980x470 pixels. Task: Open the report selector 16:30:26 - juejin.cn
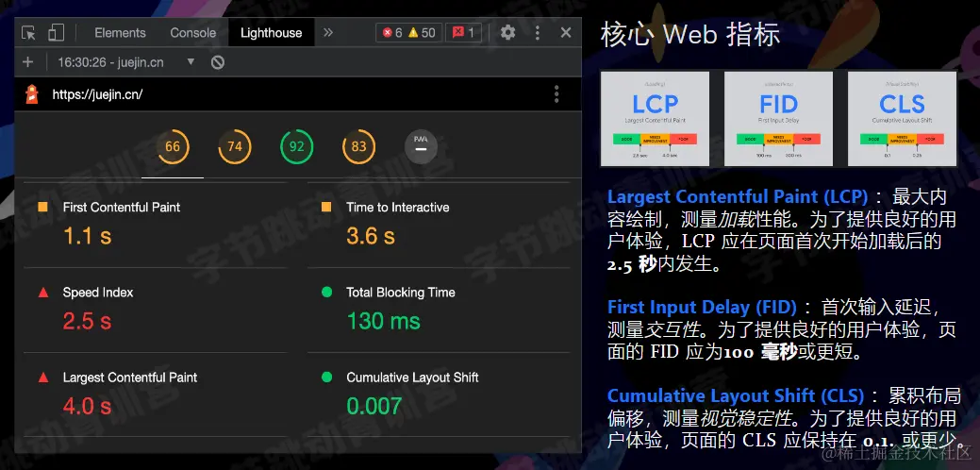click(126, 62)
